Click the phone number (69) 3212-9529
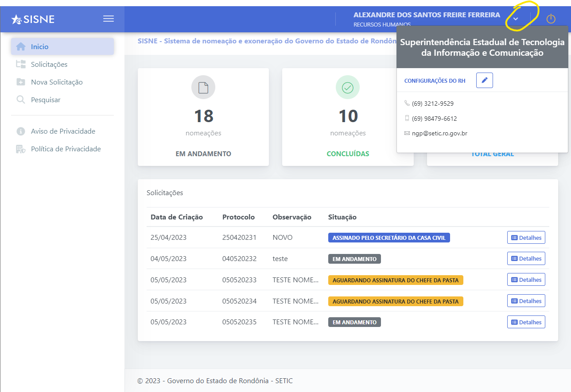The height and width of the screenshot is (392, 571). pyautogui.click(x=433, y=104)
